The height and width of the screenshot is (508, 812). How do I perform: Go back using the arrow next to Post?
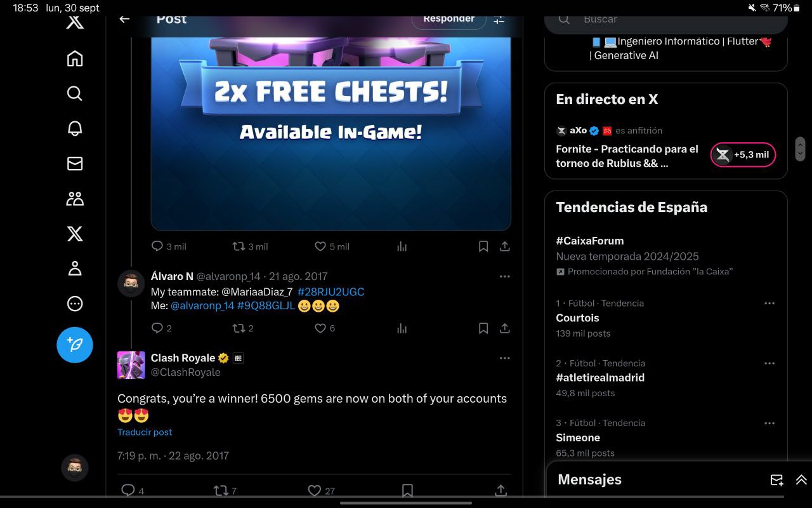(x=124, y=19)
